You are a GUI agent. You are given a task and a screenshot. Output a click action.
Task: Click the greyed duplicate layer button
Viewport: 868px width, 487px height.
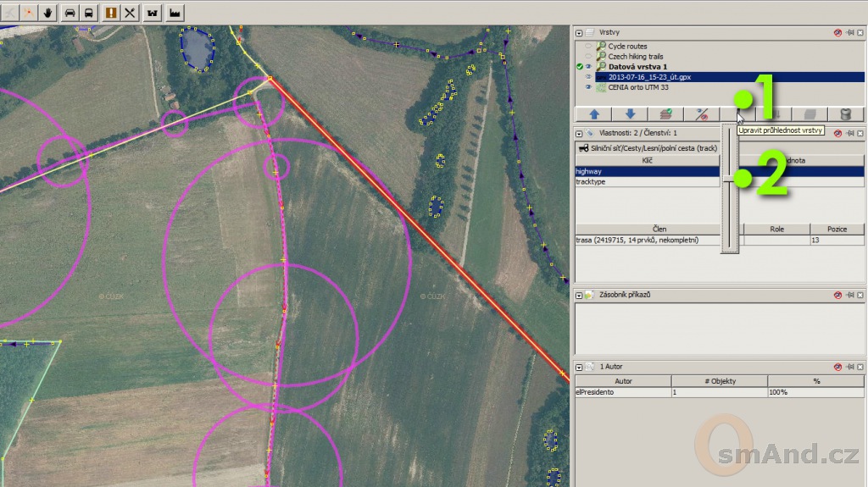[x=810, y=114]
